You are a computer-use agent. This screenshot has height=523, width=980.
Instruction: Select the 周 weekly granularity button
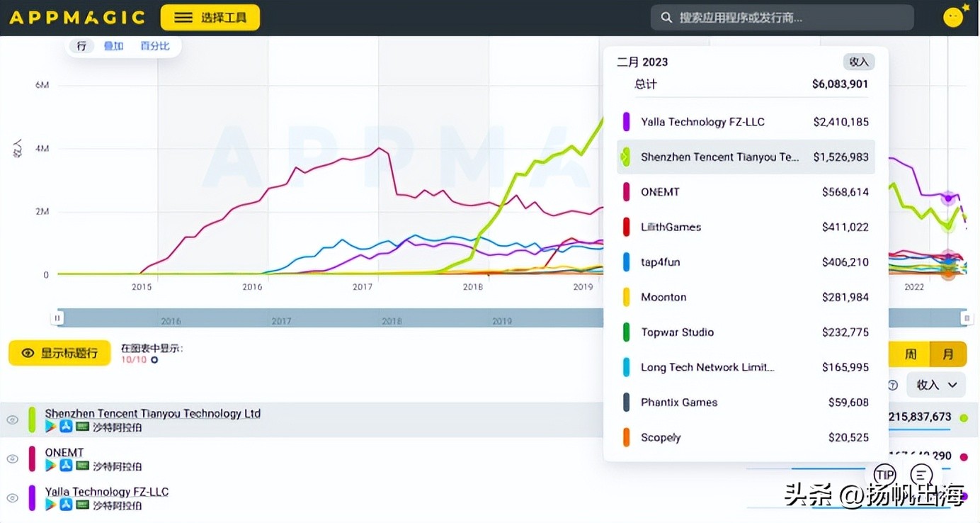911,354
